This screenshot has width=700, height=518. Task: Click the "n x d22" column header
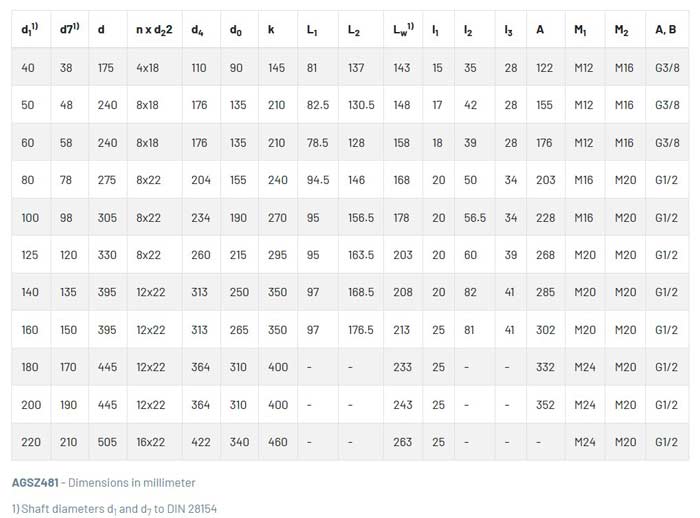157,30
